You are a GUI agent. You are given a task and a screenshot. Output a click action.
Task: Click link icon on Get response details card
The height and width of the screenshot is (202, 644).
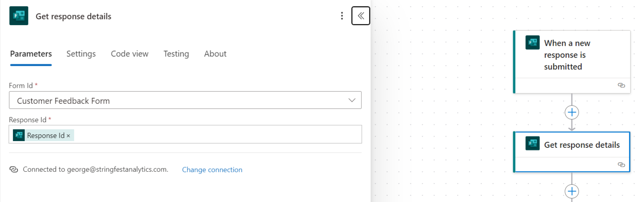(x=621, y=165)
